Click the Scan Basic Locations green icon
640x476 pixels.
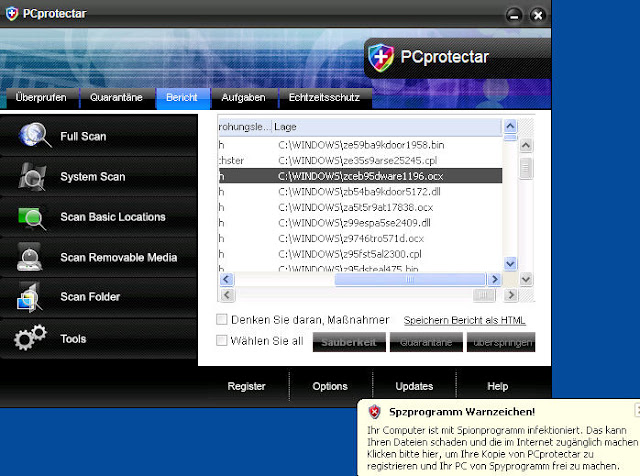(32, 218)
